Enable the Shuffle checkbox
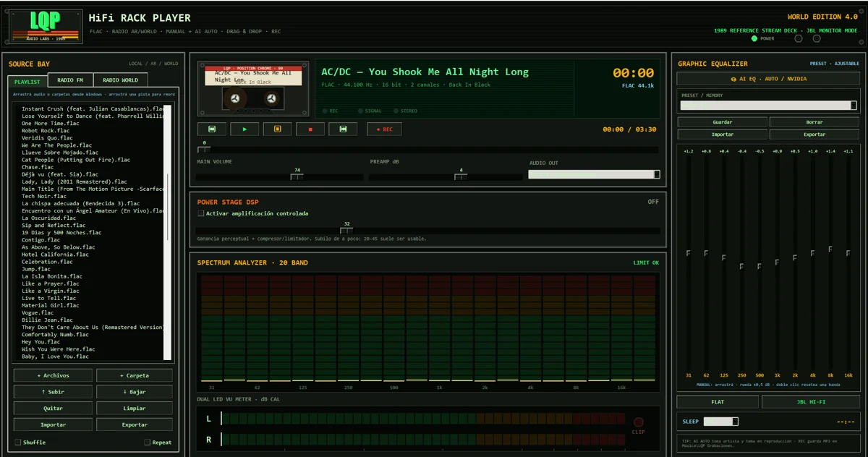 pyautogui.click(x=18, y=442)
